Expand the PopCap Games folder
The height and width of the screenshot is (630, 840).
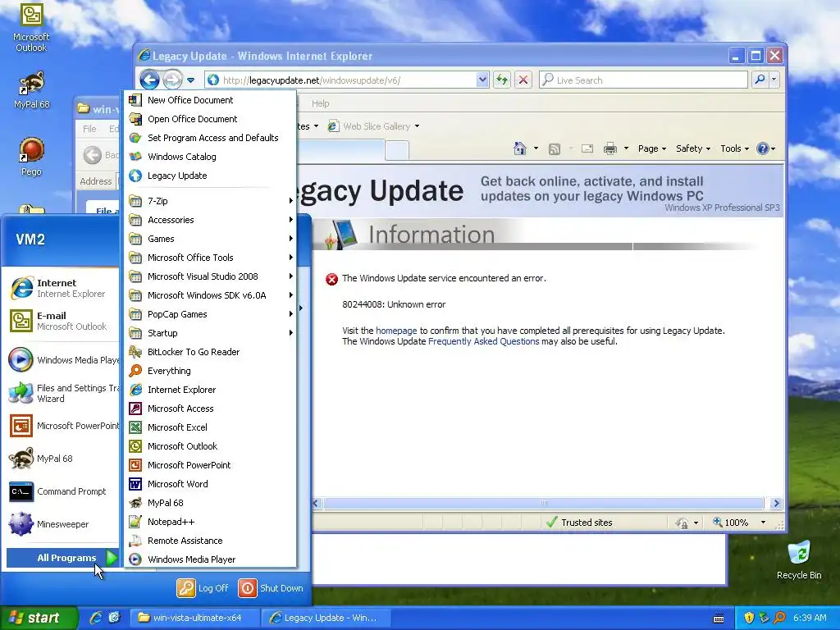point(210,314)
